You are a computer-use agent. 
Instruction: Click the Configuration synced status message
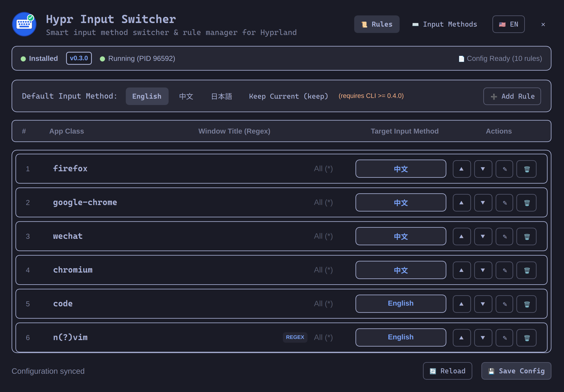pos(48,371)
